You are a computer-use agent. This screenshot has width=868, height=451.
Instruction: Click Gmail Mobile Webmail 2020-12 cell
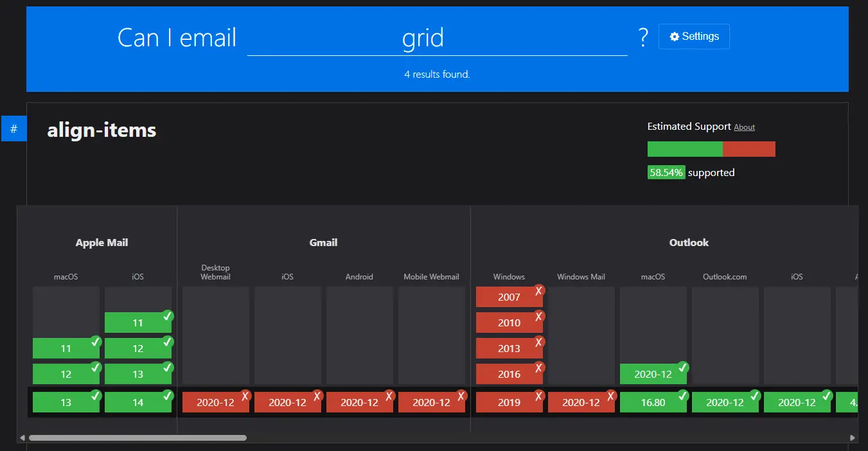[x=432, y=402]
